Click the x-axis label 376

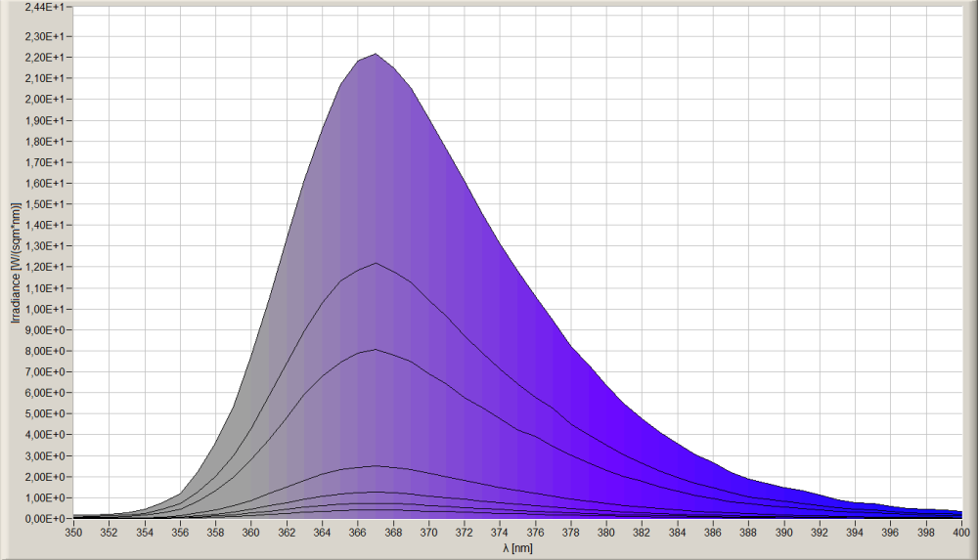[x=536, y=533]
